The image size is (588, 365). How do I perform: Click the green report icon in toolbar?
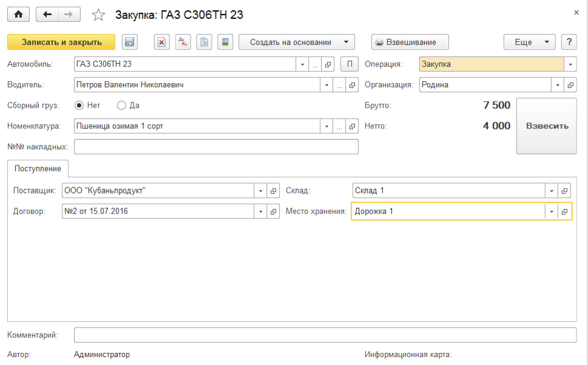click(225, 42)
